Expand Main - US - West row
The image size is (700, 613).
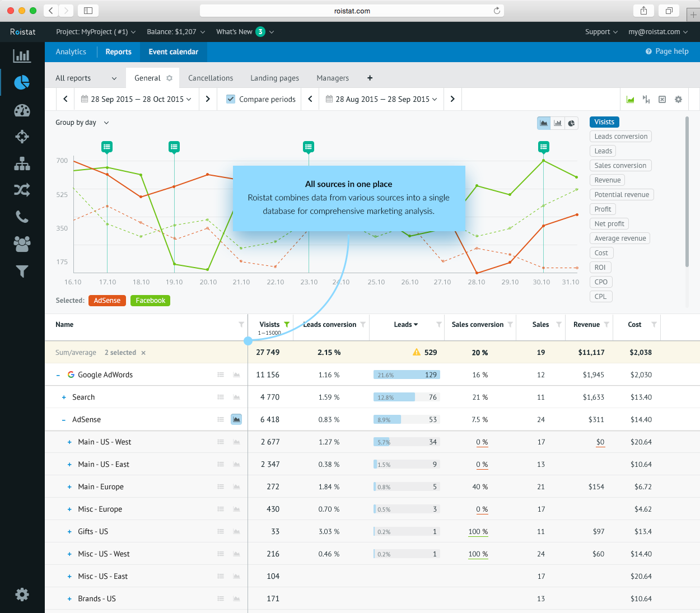click(x=69, y=442)
